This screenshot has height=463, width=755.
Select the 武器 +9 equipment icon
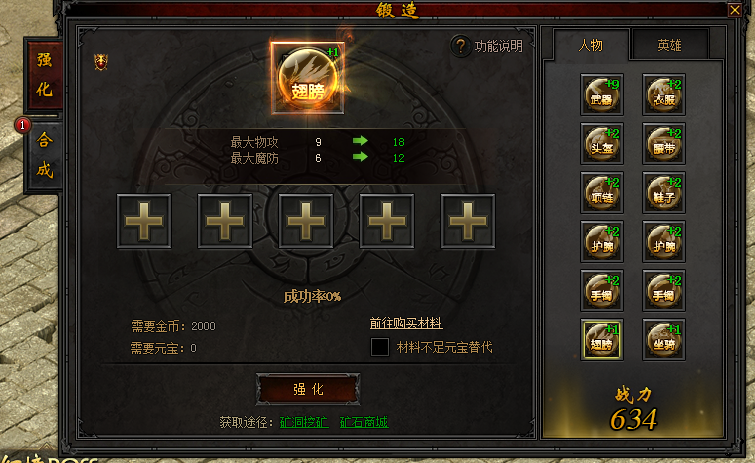[x=601, y=94]
